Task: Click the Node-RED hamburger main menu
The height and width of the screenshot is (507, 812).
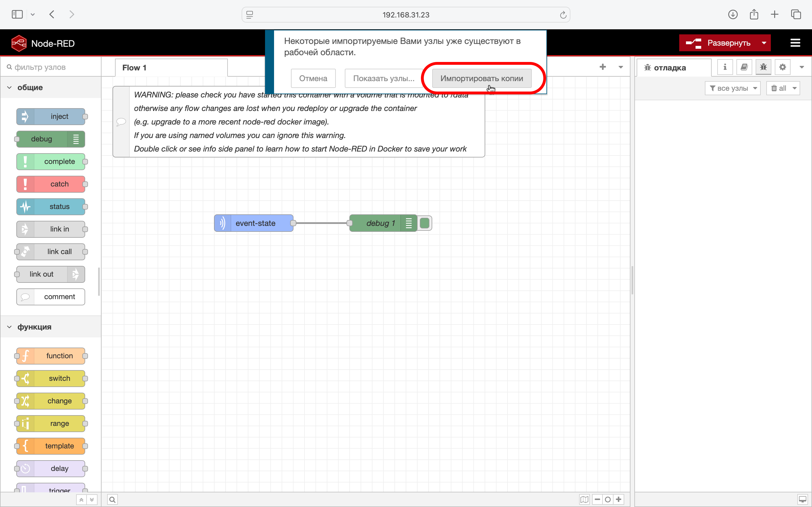Action: [x=795, y=43]
